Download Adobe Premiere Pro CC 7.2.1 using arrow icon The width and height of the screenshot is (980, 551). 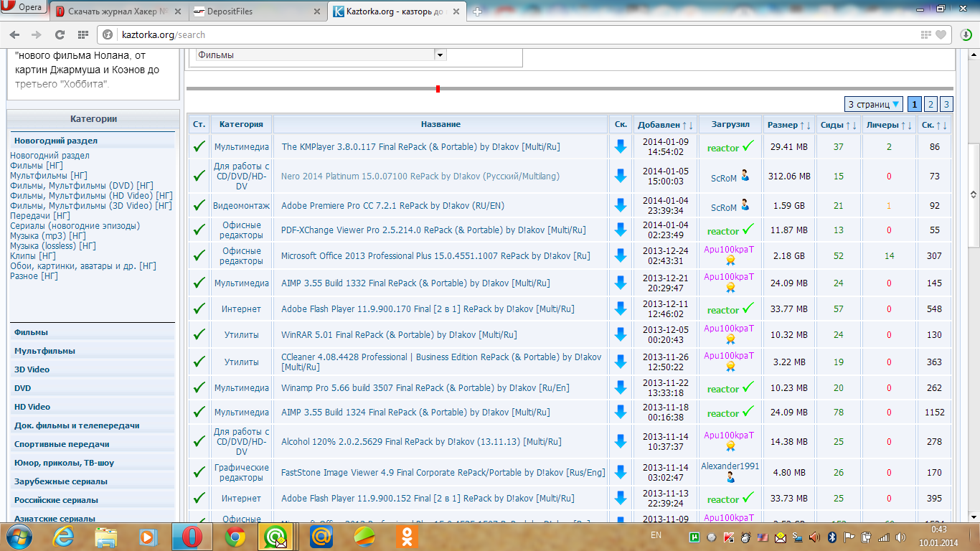coord(621,205)
